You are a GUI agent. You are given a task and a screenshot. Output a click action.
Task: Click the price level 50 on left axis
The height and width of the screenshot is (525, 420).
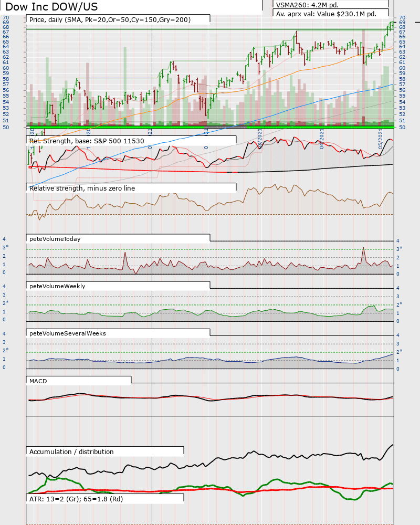tap(6, 127)
